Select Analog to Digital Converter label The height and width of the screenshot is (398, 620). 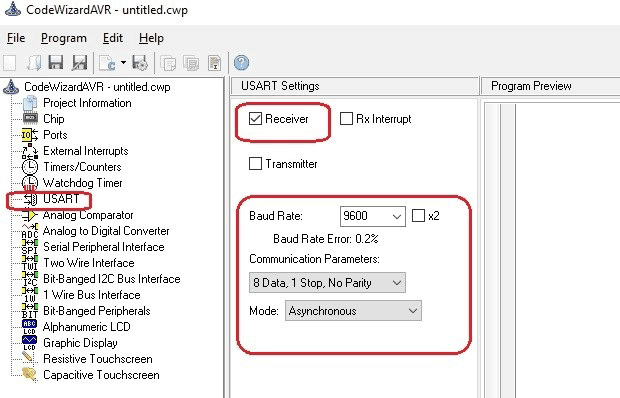(x=106, y=231)
